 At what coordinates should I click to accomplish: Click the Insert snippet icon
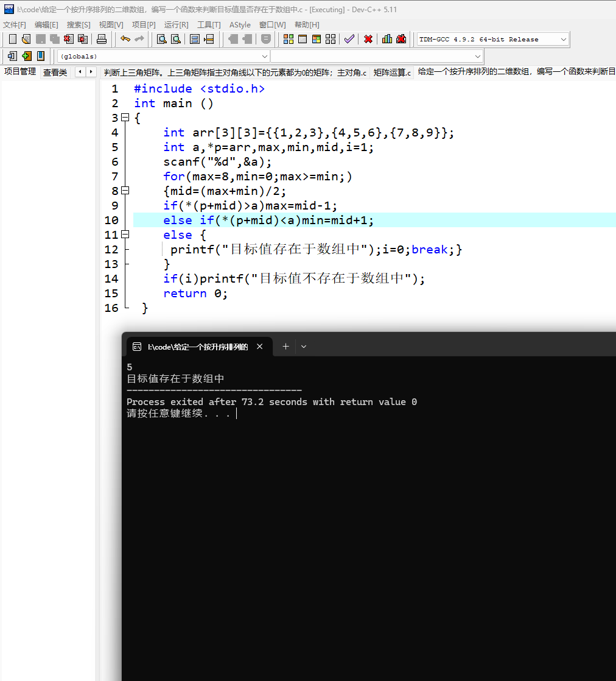pyautogui.click(x=12, y=56)
